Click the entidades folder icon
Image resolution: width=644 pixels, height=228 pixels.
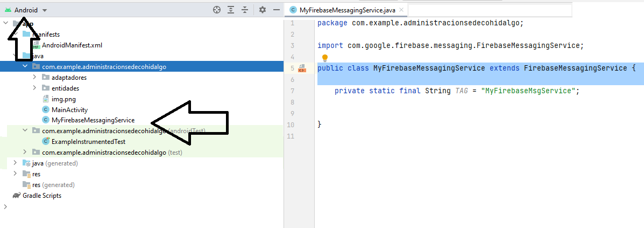point(46,88)
